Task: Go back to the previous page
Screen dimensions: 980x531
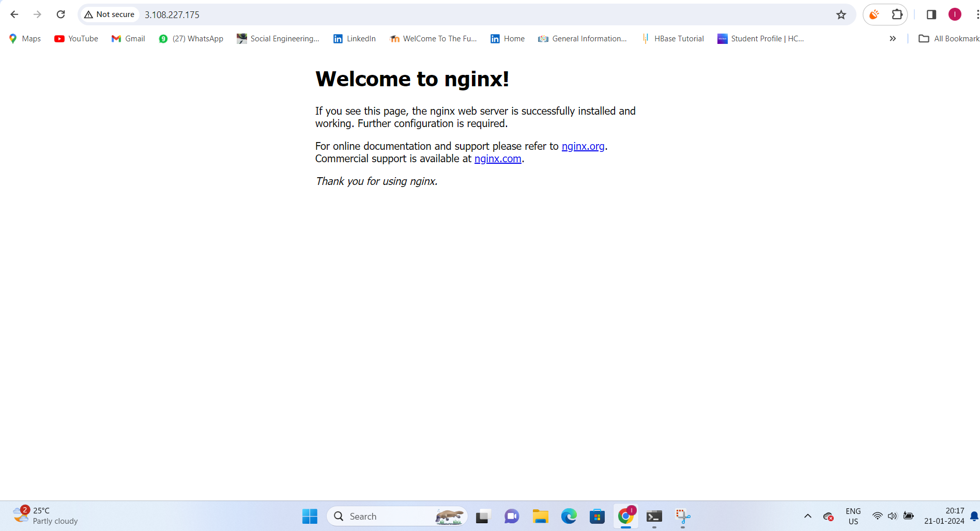Action: coord(14,14)
